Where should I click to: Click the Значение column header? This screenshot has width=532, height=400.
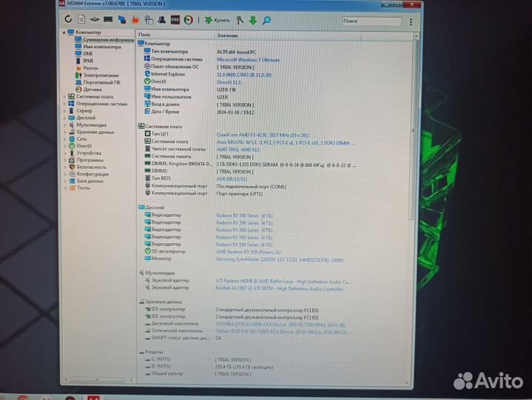(x=228, y=35)
